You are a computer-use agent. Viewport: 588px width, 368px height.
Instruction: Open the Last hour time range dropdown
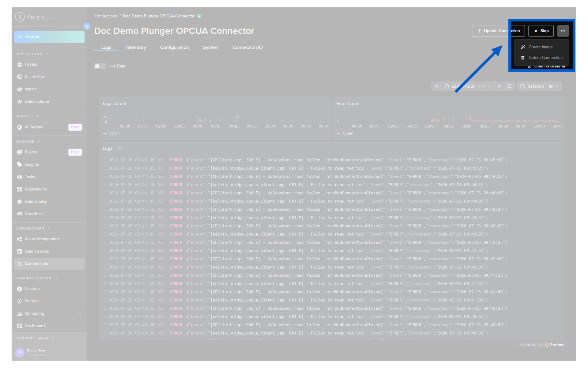click(468, 86)
